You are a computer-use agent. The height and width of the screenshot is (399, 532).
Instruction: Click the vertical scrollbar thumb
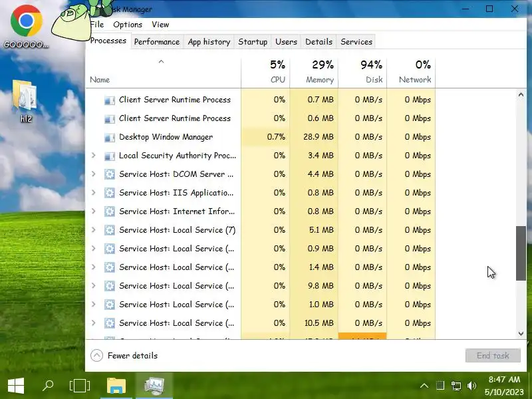[521, 253]
